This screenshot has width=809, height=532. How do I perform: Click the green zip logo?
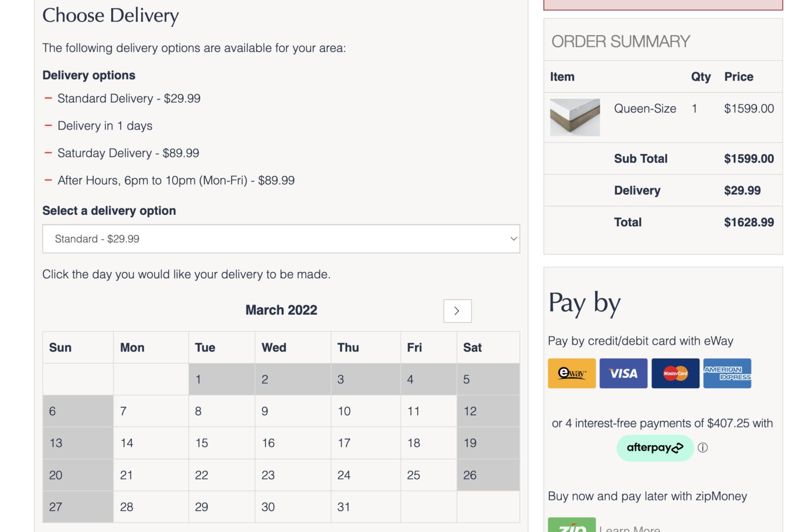pyautogui.click(x=571, y=526)
